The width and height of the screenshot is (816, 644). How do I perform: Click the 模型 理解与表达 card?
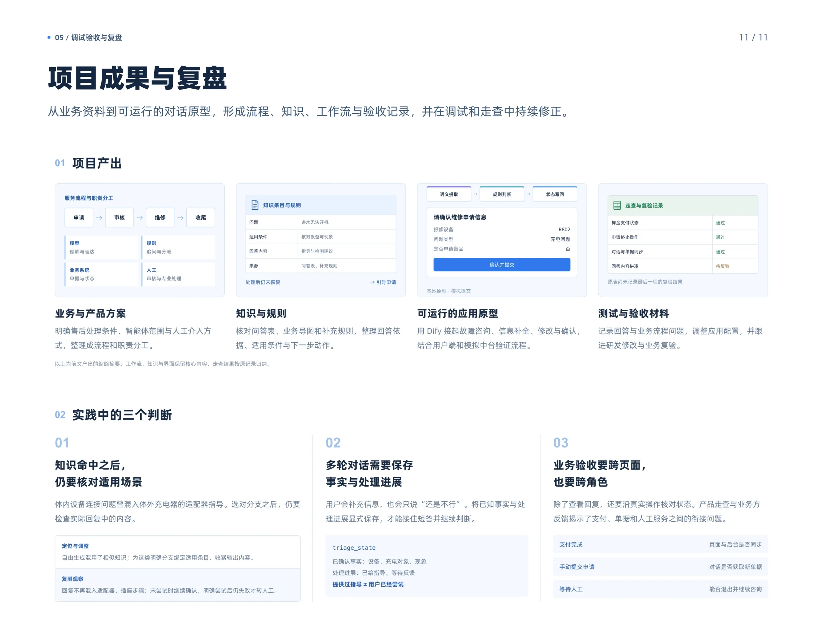(x=101, y=247)
